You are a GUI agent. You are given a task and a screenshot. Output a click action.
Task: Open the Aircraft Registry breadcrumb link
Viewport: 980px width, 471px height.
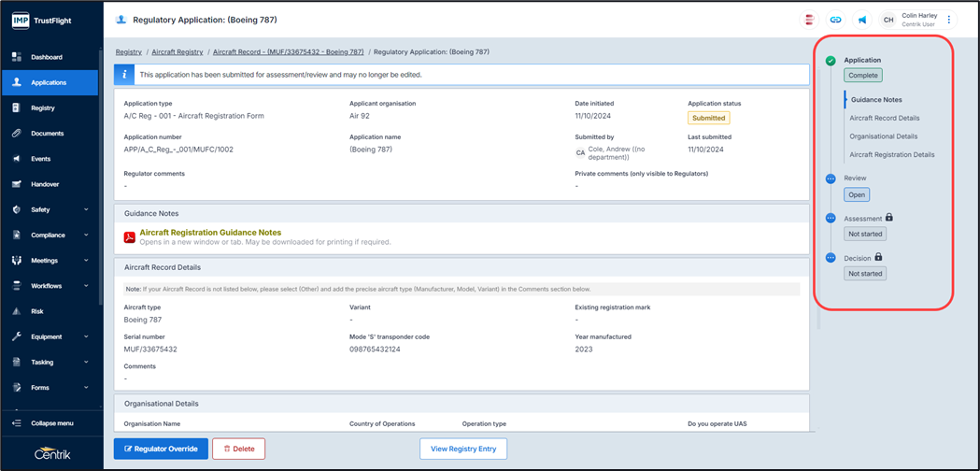coord(177,52)
